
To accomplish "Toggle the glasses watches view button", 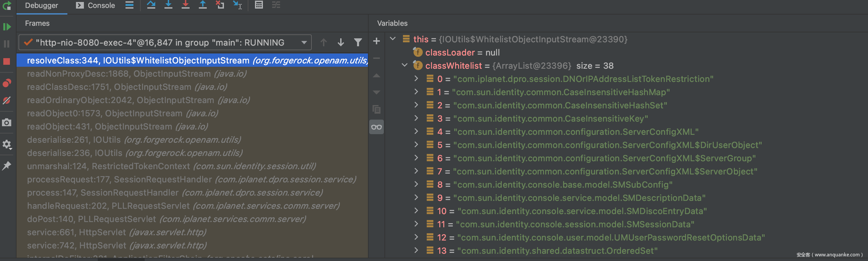I will click(377, 127).
